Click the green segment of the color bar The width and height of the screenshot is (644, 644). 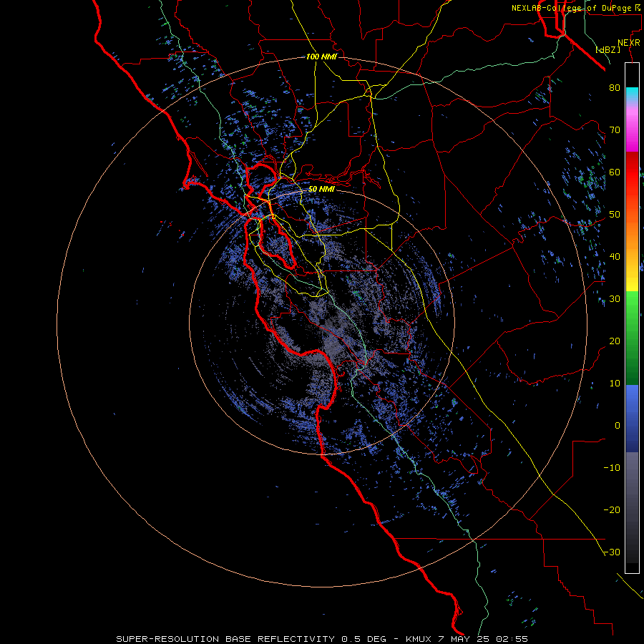[632, 338]
